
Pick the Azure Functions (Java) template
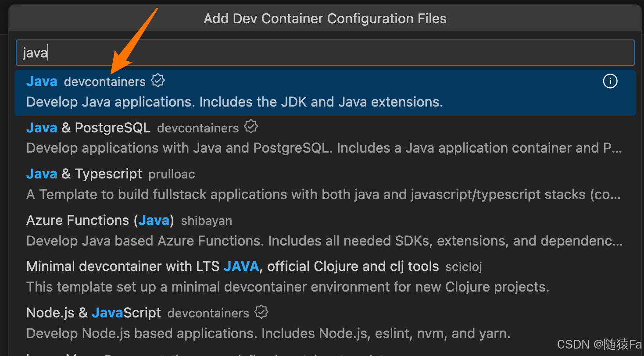tap(325, 231)
